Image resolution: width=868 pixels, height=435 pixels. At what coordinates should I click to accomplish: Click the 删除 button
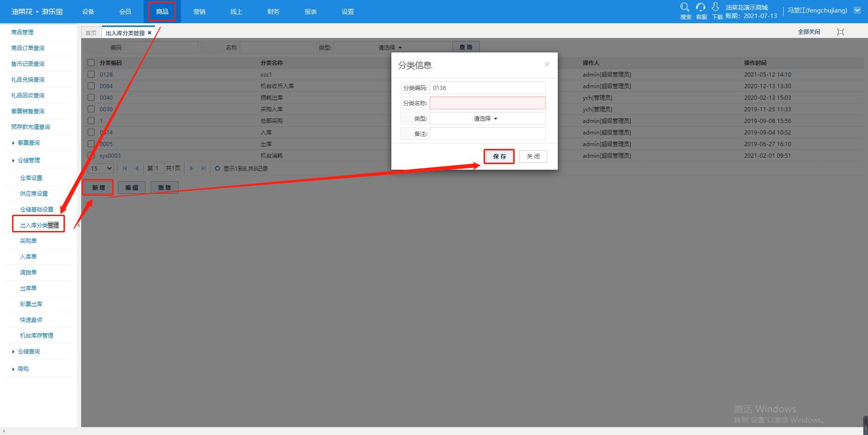click(165, 187)
